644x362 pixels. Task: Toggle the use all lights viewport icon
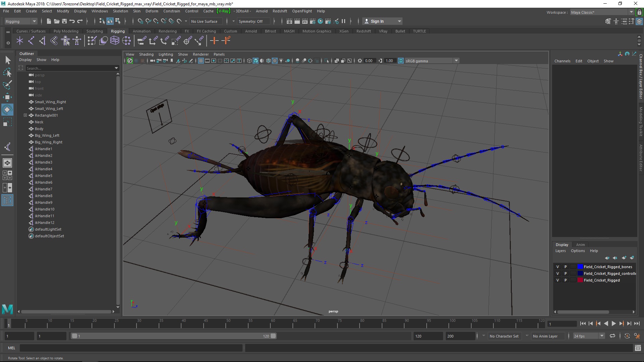[x=281, y=61]
